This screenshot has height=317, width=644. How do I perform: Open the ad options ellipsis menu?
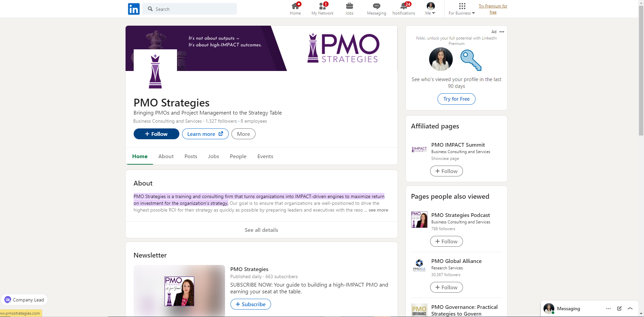point(502,32)
